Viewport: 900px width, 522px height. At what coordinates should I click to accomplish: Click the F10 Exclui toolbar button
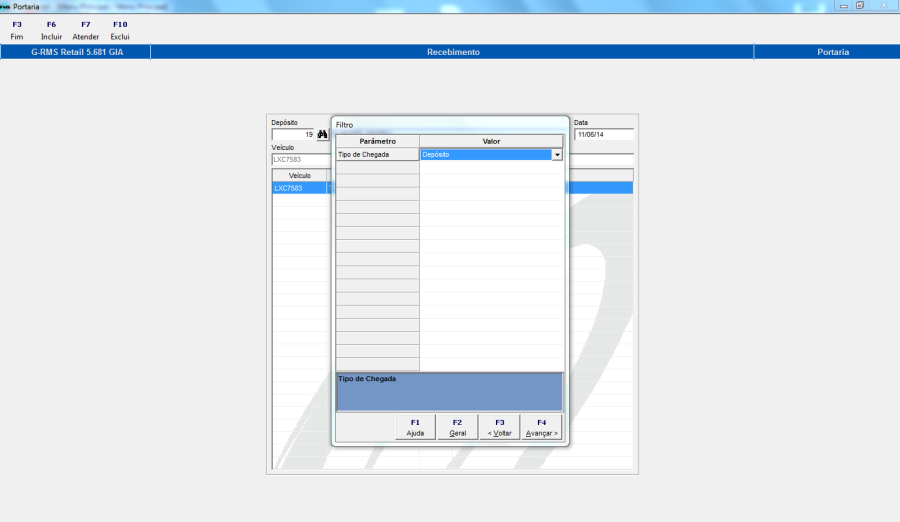tap(120, 30)
